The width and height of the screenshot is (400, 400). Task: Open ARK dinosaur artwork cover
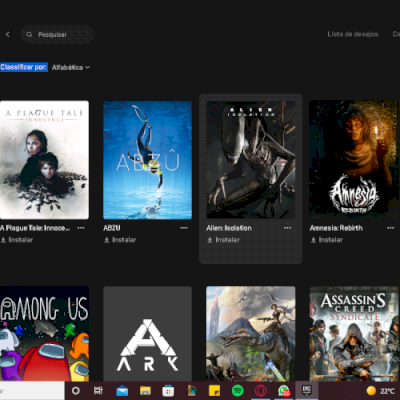pyautogui.click(x=251, y=334)
